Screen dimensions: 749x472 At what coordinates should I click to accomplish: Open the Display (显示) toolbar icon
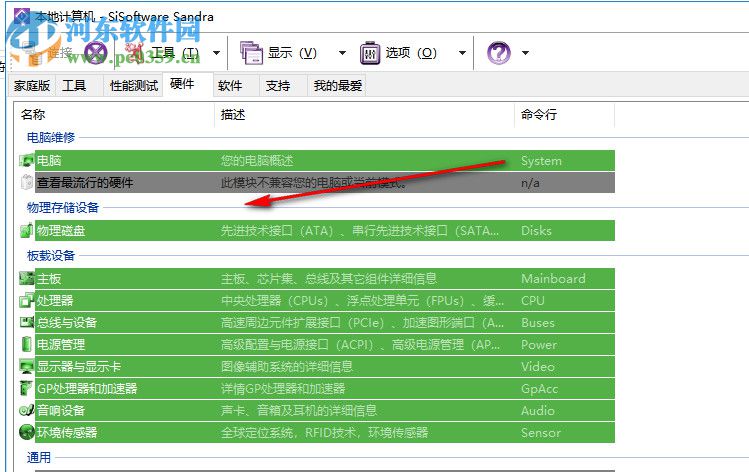(251, 52)
